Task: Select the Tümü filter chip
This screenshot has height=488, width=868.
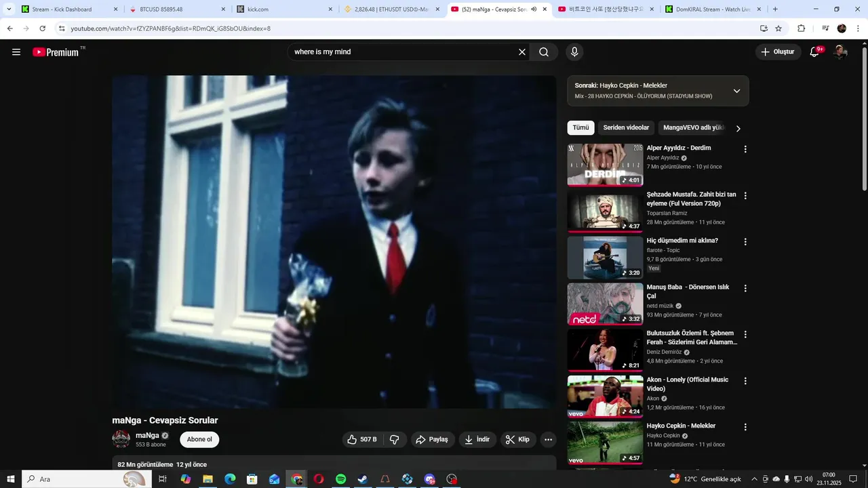Action: tap(580, 128)
